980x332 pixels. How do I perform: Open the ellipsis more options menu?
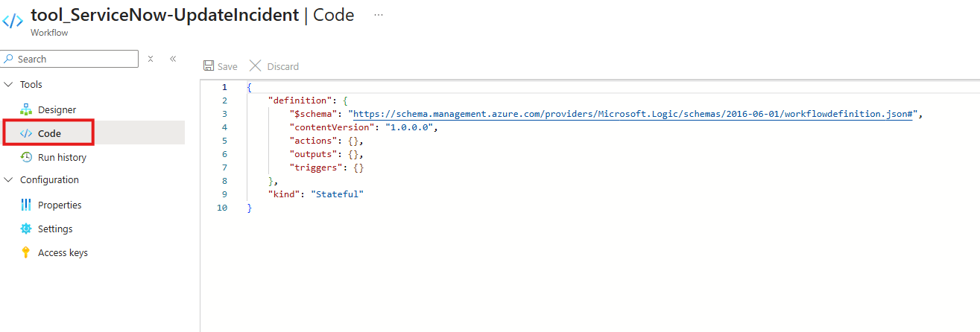pyautogui.click(x=379, y=15)
